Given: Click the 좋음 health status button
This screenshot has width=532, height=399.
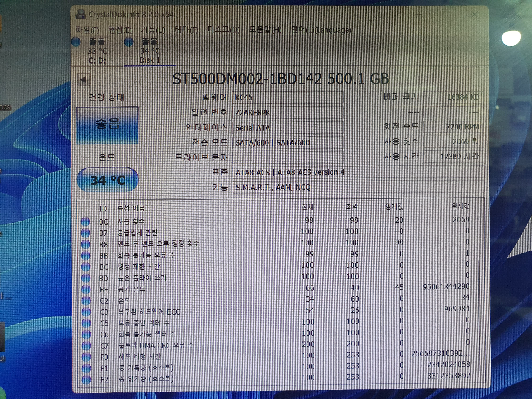Looking at the screenshot, I should pos(108,125).
